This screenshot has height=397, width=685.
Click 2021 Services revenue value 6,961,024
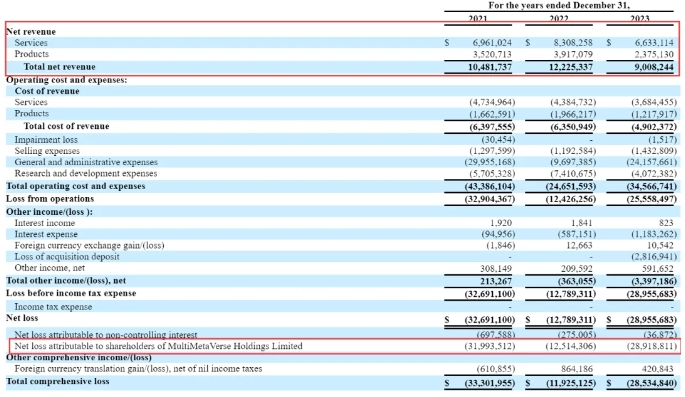(492, 43)
